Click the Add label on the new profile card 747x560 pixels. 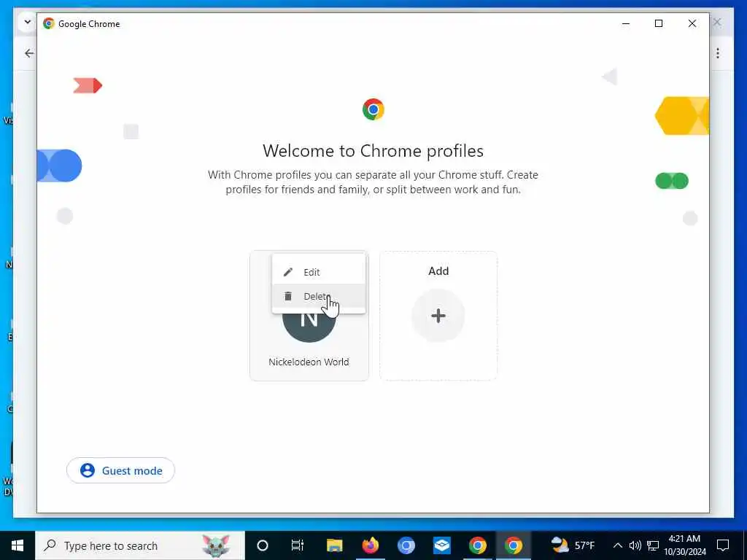[438, 271]
